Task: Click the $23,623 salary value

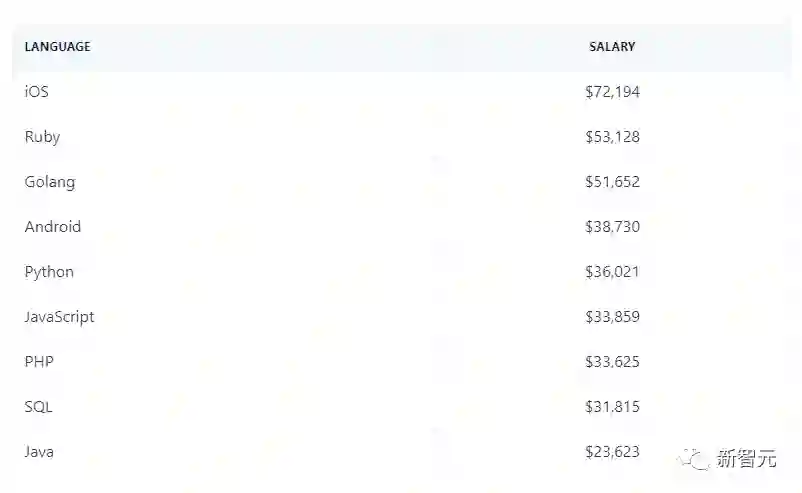Action: click(612, 452)
